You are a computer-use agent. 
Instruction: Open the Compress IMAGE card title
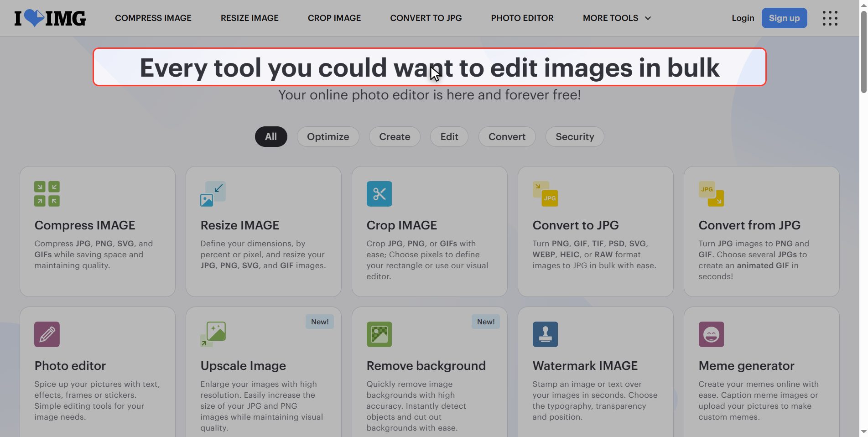(x=85, y=225)
